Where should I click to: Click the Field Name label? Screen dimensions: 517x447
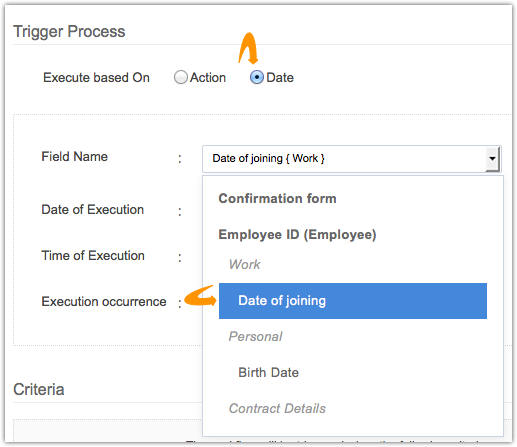click(x=75, y=156)
